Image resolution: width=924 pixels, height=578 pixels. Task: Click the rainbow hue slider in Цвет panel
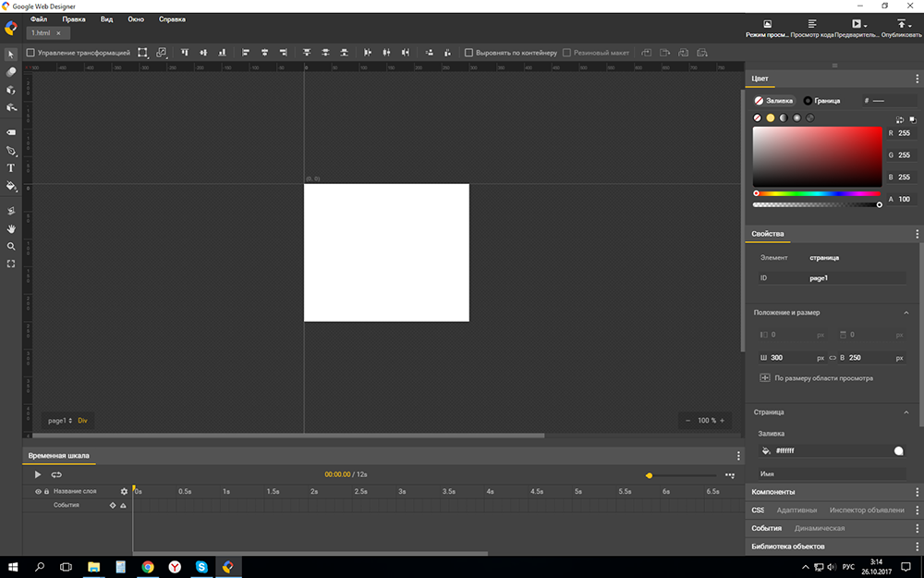pyautogui.click(x=818, y=194)
